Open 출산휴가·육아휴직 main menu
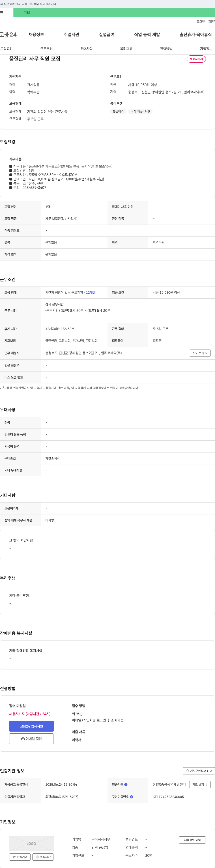Screen dimensions: 215x868 196,34
